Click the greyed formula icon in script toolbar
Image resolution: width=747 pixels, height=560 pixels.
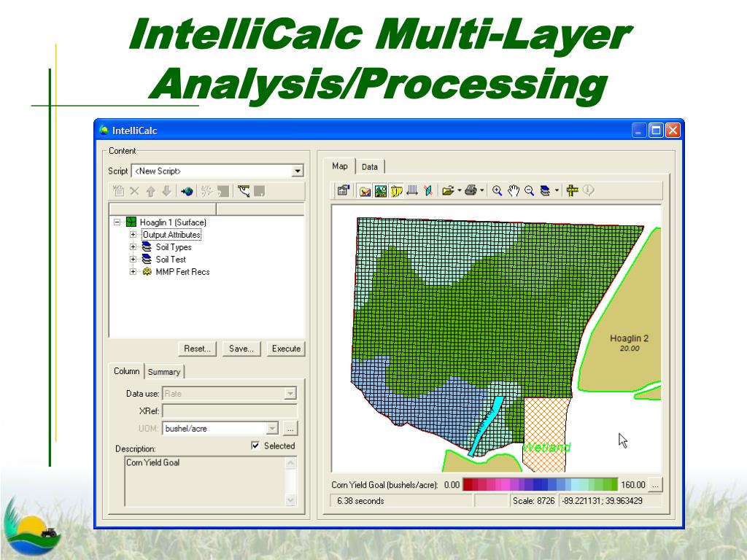[206, 192]
